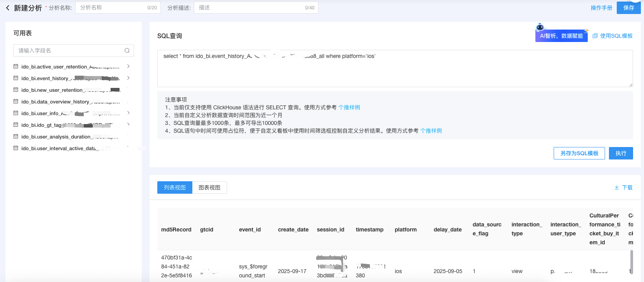Click the gtcid column header
Screen dimensions: 644x282
[207, 229]
